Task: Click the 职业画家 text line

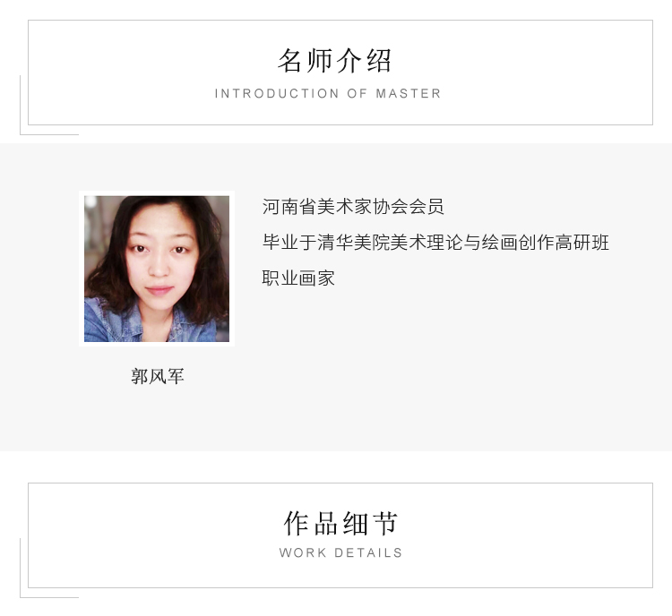Action: pos(298,278)
